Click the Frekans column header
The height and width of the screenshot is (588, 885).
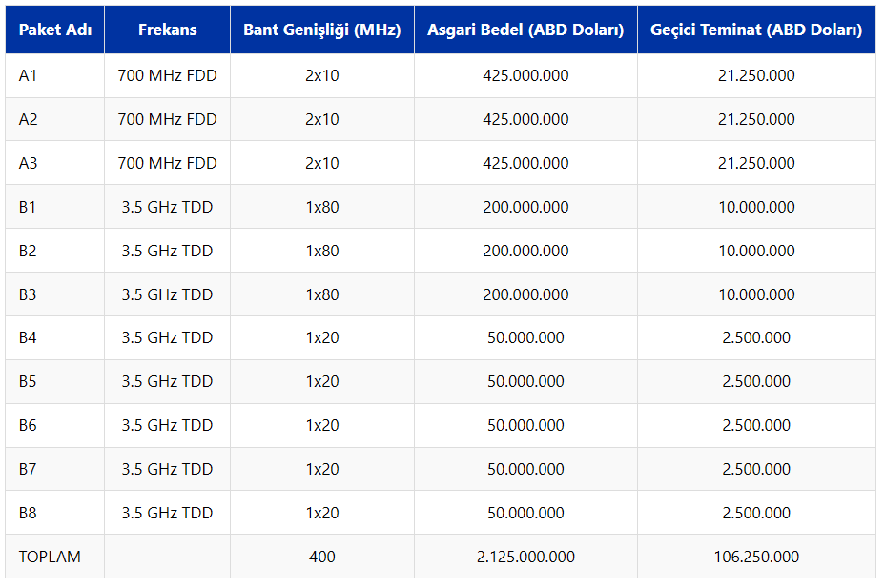point(167,30)
